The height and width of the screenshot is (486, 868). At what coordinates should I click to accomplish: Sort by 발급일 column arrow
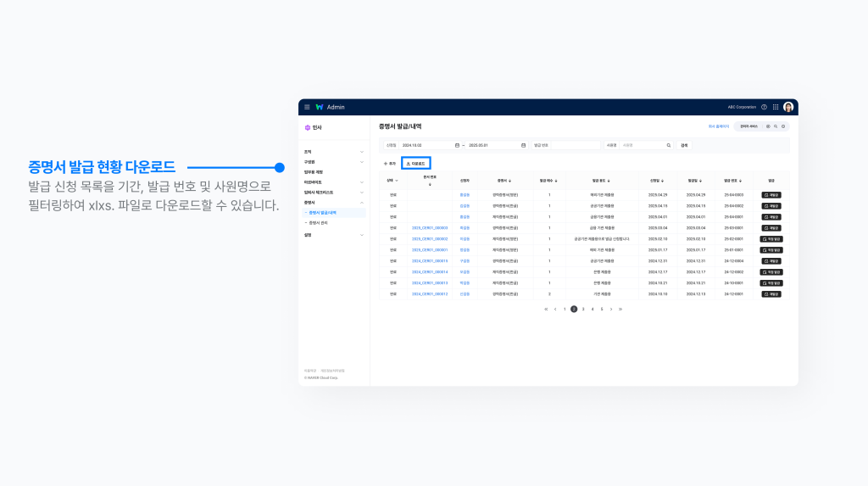coord(700,181)
